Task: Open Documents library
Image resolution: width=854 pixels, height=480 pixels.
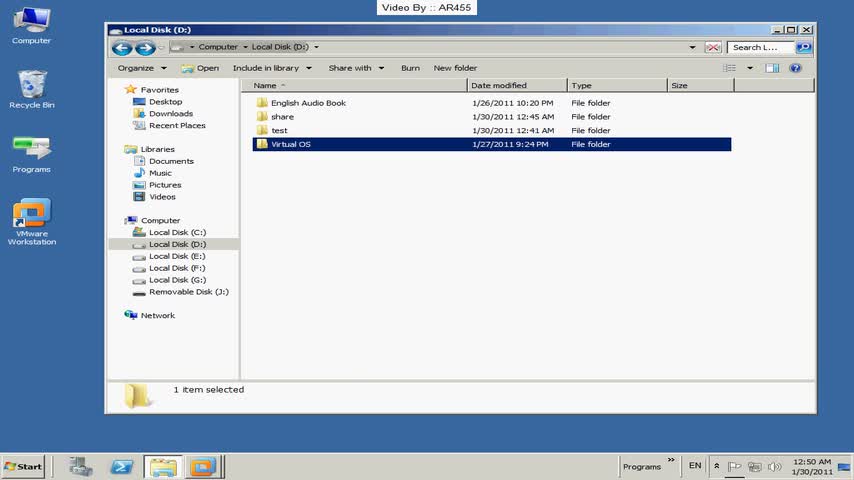Action: click(x=171, y=161)
